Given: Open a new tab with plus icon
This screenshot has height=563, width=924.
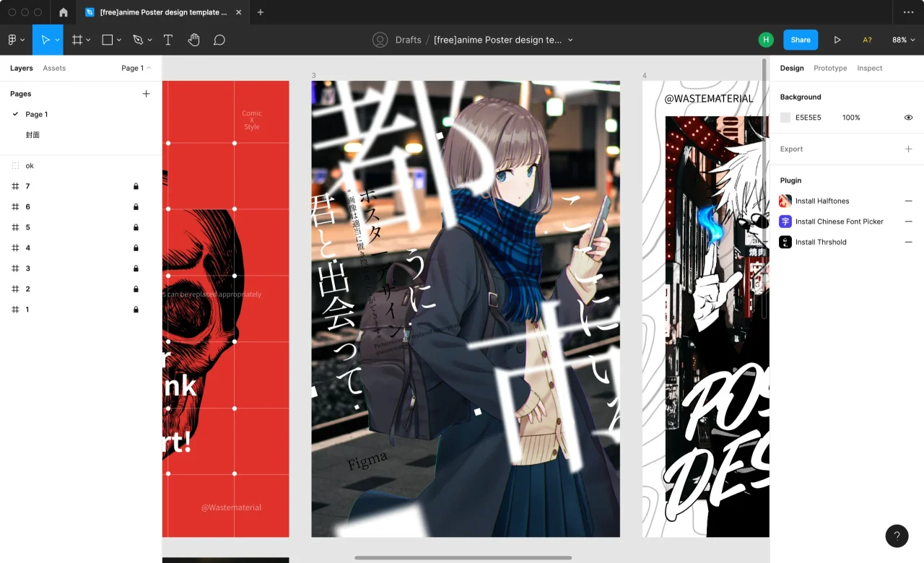Looking at the screenshot, I should pos(261,12).
